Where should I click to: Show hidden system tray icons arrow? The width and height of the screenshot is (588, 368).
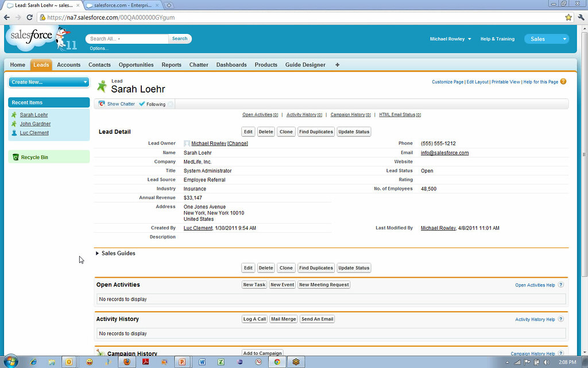[508, 362]
